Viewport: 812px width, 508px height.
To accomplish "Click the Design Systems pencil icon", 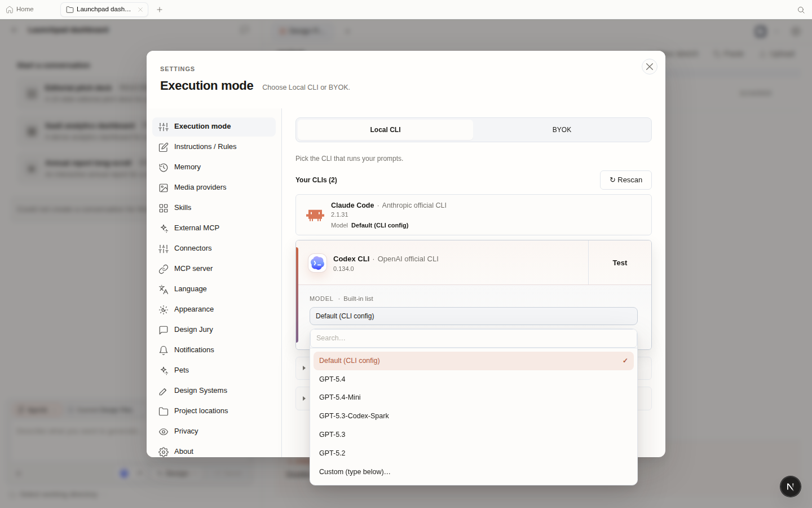I will [x=164, y=391].
